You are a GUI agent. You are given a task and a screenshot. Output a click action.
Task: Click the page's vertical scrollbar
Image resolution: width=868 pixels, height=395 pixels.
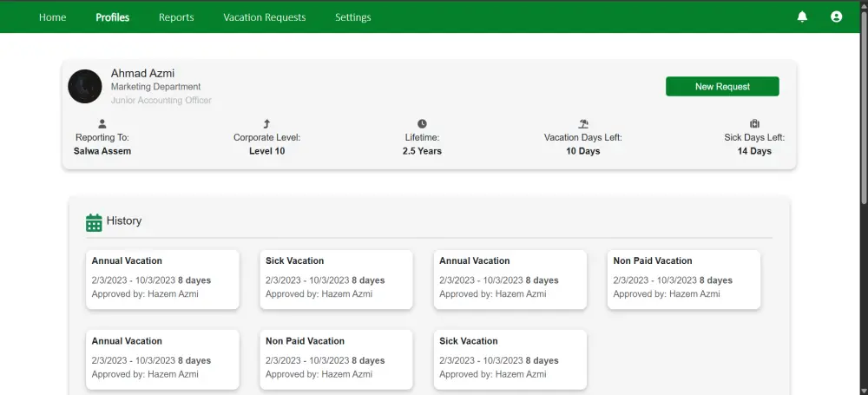863,108
